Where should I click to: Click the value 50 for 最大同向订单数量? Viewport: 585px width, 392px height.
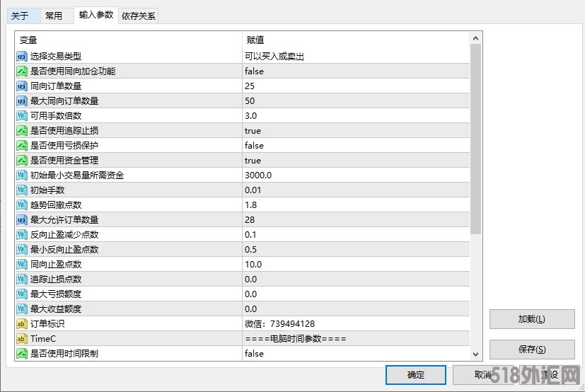click(x=250, y=100)
